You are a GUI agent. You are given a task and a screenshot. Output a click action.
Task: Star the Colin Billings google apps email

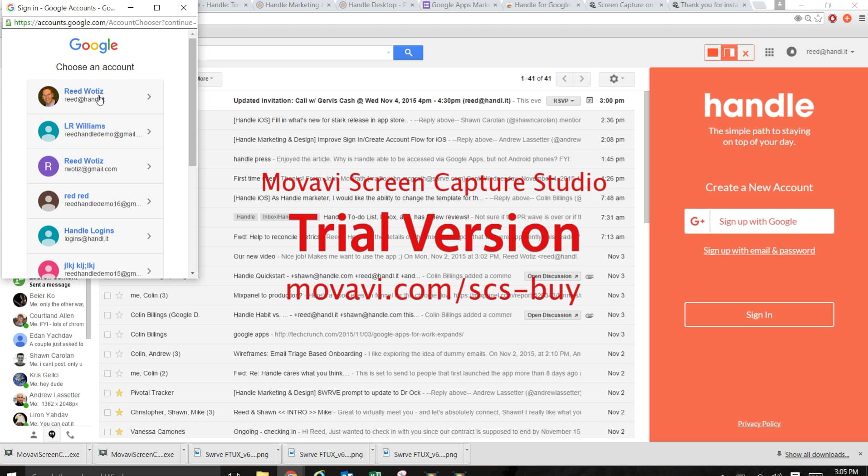pos(119,334)
